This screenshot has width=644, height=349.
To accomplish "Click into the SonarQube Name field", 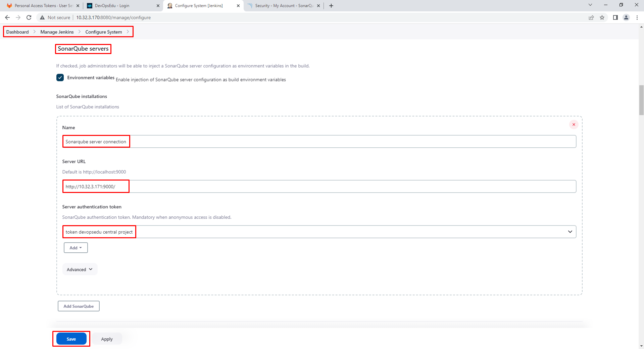I will (x=319, y=142).
